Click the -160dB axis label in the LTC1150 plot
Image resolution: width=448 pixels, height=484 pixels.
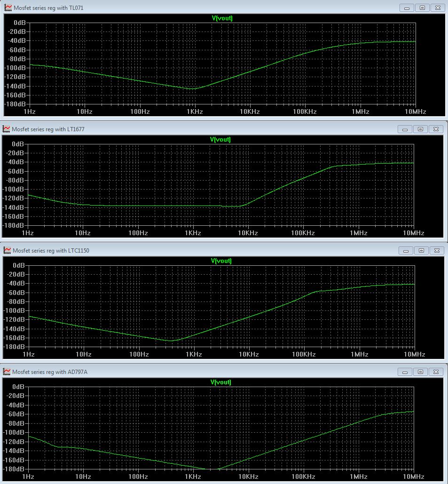pos(14,338)
